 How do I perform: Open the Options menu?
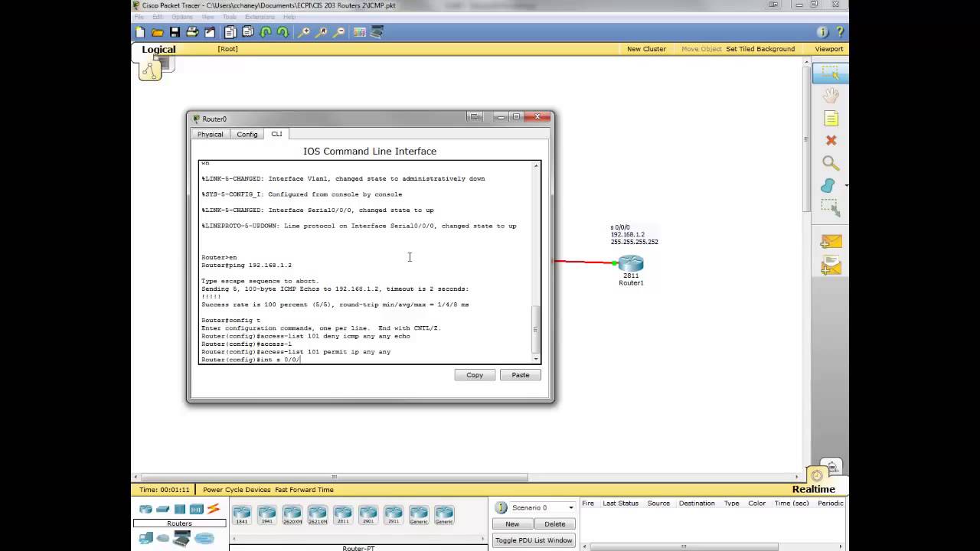(182, 17)
